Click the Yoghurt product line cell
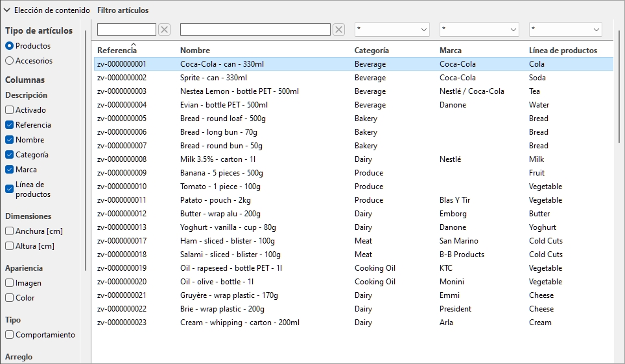 [x=543, y=227]
